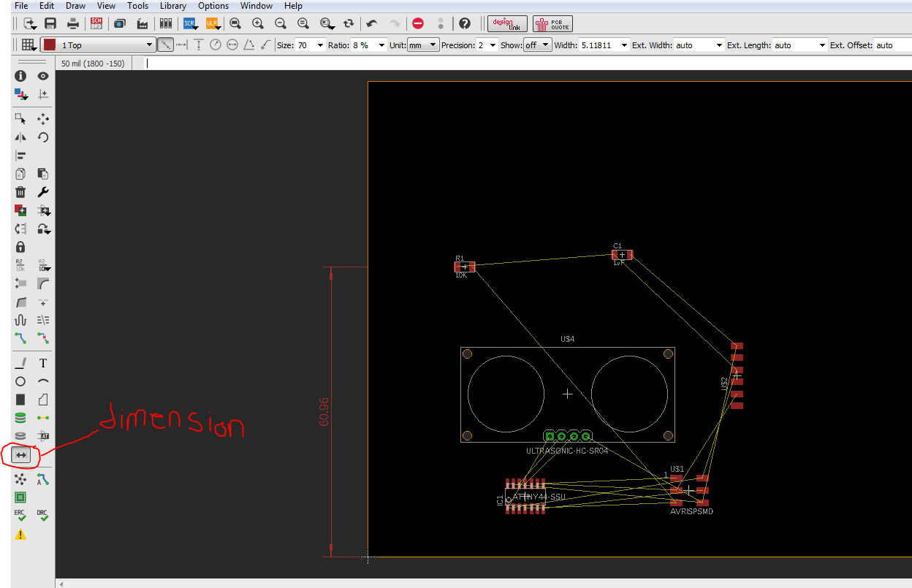Click the Delete trash can tool
Image resolution: width=912 pixels, height=588 pixels.
[20, 192]
